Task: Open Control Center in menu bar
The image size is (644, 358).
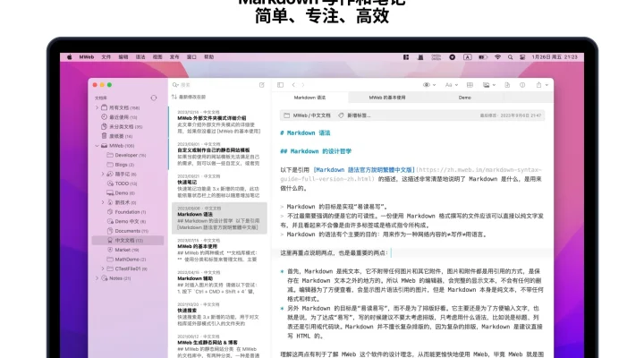Action: click(x=522, y=57)
